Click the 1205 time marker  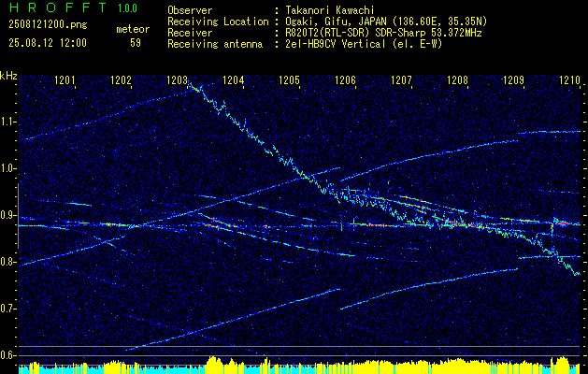point(290,79)
